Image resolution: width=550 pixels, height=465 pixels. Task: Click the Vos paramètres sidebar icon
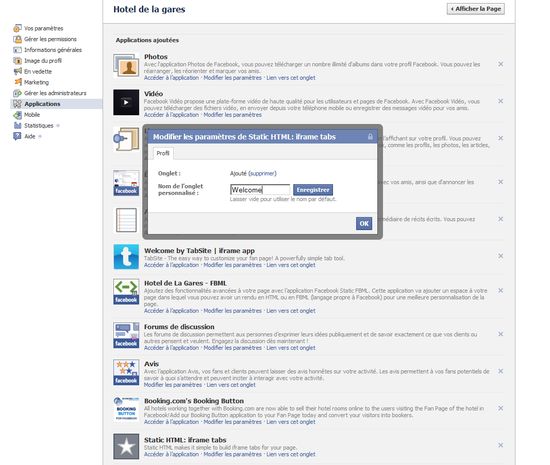pos(17,28)
